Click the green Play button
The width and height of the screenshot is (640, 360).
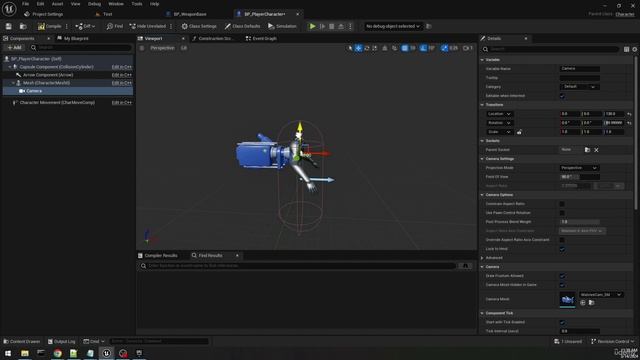[x=312, y=26]
